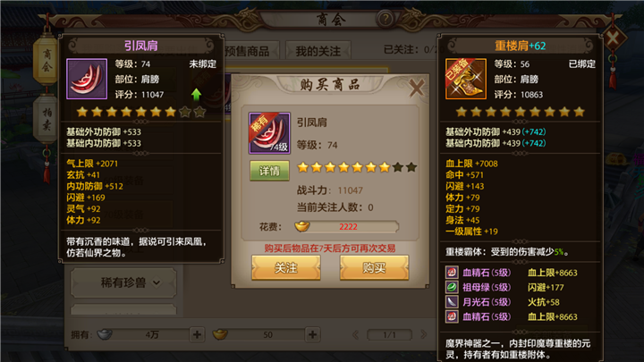
Task: Click the green upgrade arrow icon
Action: point(196,95)
